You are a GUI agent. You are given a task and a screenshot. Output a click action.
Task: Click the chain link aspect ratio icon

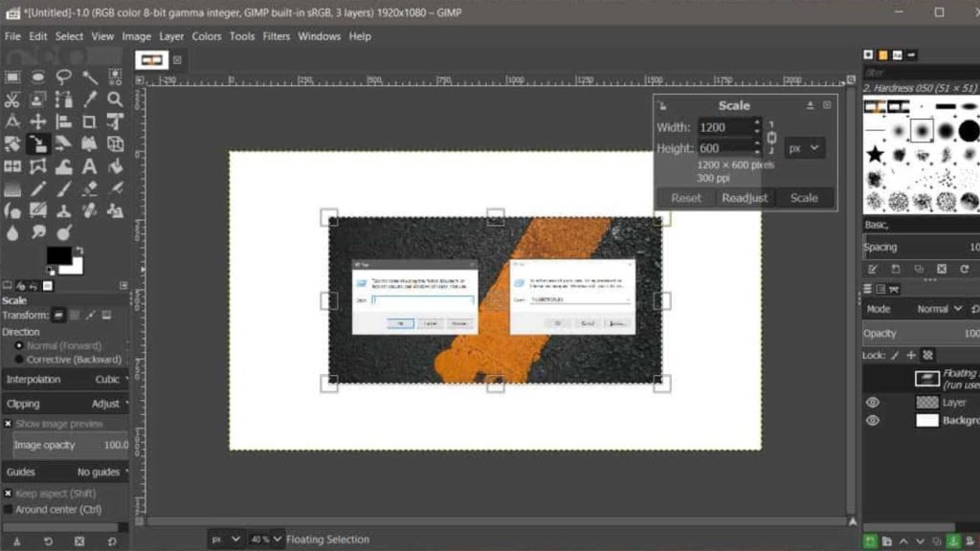(x=771, y=138)
